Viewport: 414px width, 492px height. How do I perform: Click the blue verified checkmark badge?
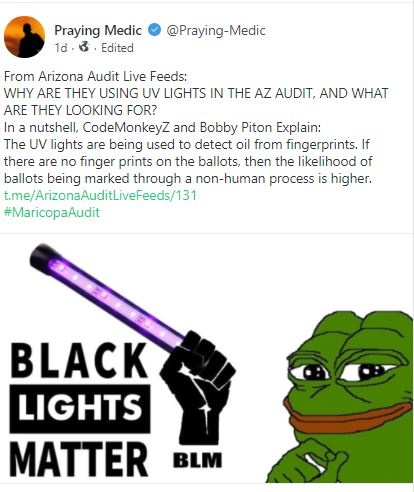154,30
